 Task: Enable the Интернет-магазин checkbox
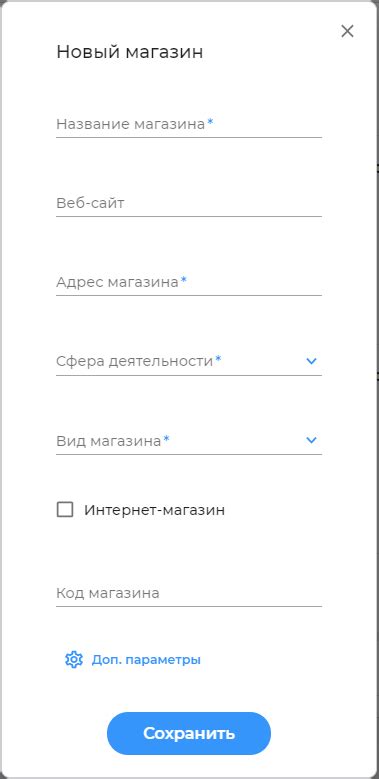tap(65, 510)
